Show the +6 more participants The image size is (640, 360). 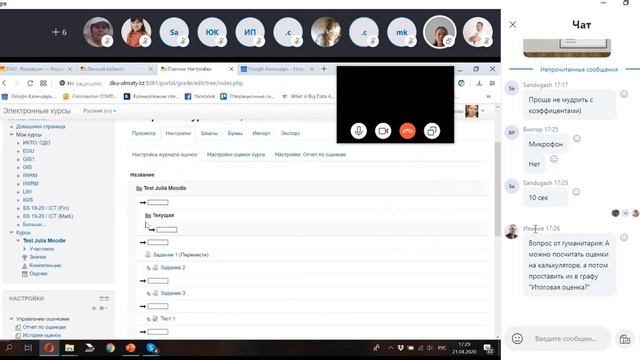point(60,32)
